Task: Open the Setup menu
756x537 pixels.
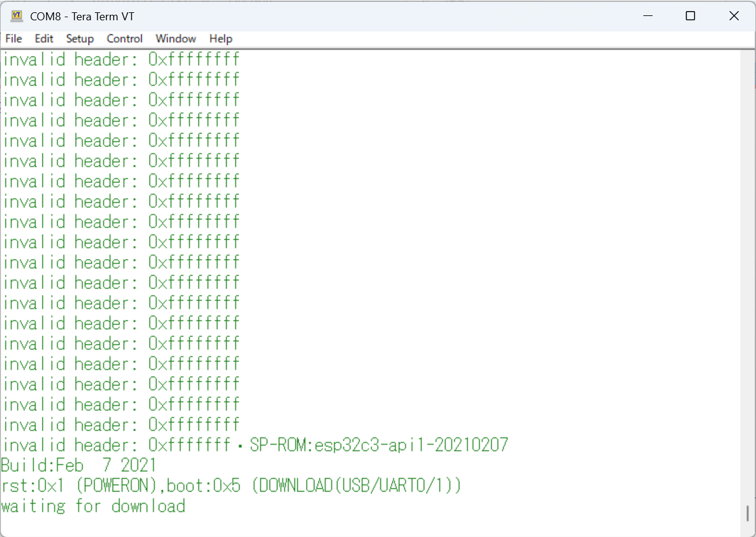Action: [x=80, y=39]
